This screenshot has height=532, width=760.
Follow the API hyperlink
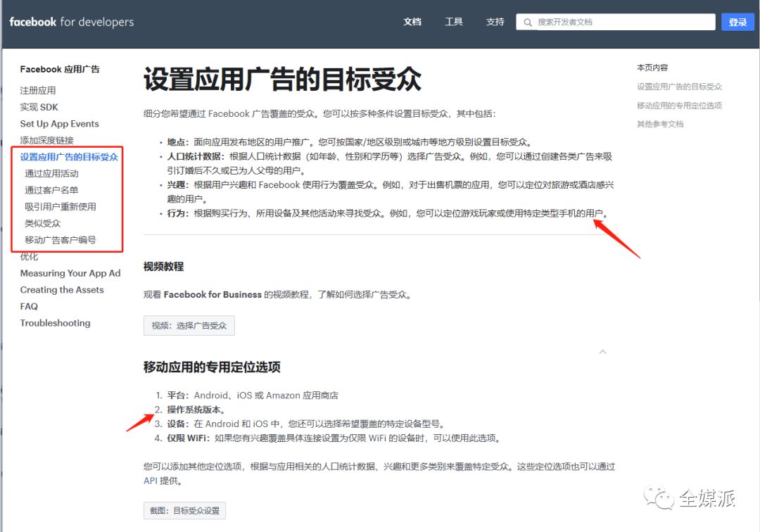tap(151, 481)
